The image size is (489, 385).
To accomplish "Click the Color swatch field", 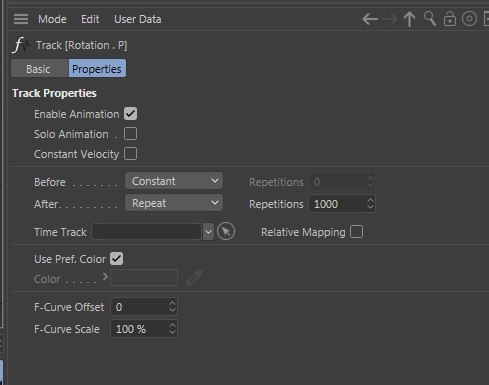I will (144, 278).
